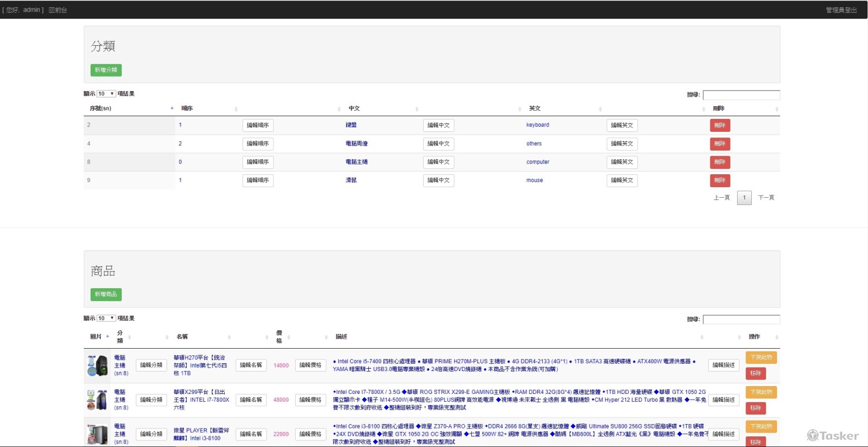
Task: Focus the category table search field
Action: pyautogui.click(x=741, y=95)
